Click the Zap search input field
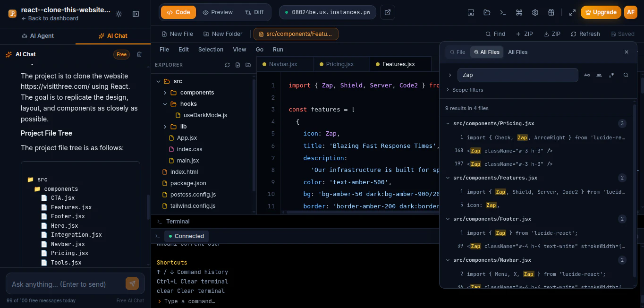Image resolution: width=644 pixels, height=308 pixels. 517,75
